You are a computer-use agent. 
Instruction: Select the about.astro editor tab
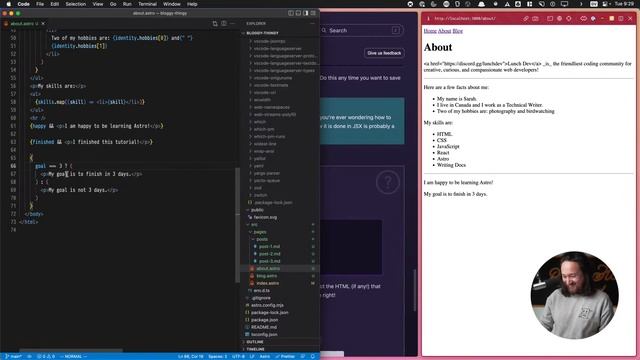pyautogui.click(x=24, y=24)
